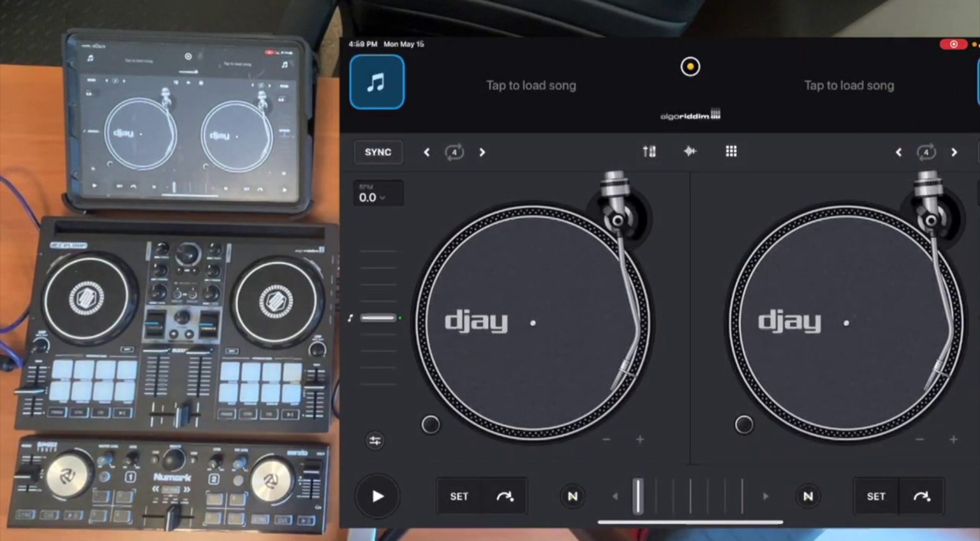Tap the orange recording dot at top center
Image resolution: width=980 pixels, height=541 pixels.
tap(690, 66)
